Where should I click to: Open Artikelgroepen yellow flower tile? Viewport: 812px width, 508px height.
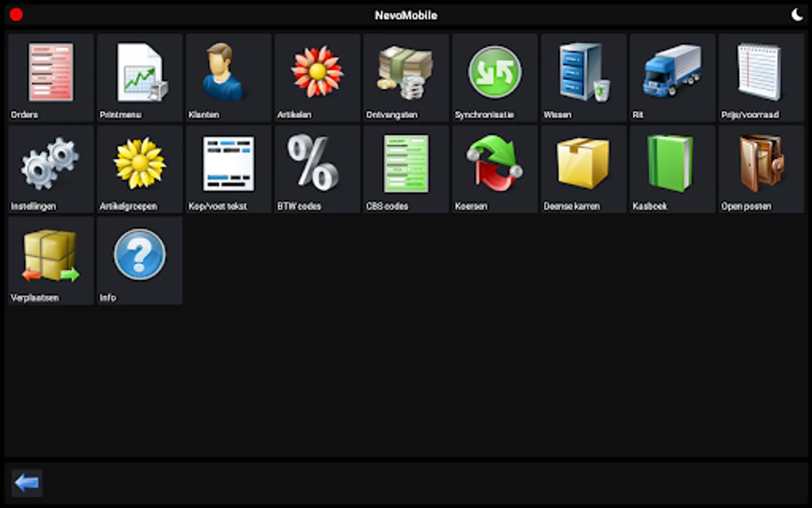[x=140, y=169]
